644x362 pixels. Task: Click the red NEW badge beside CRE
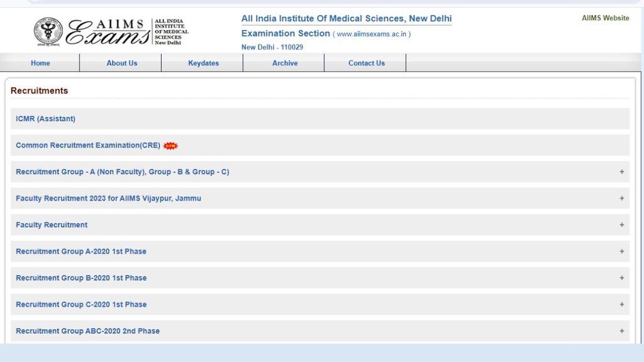point(170,146)
